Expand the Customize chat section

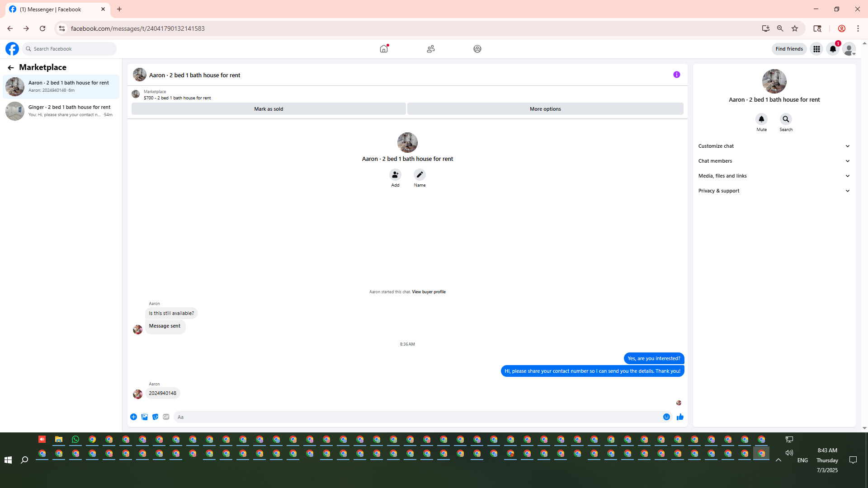tap(774, 146)
